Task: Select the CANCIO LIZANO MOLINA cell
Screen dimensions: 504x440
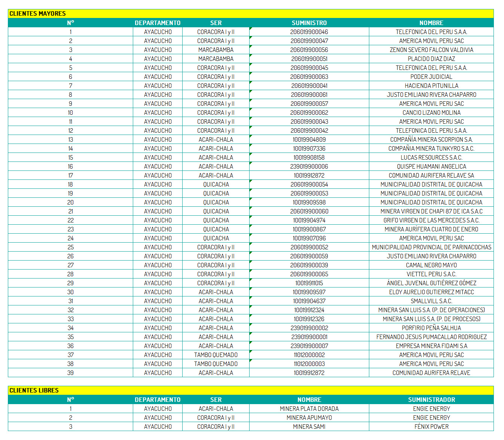Action: click(431, 113)
